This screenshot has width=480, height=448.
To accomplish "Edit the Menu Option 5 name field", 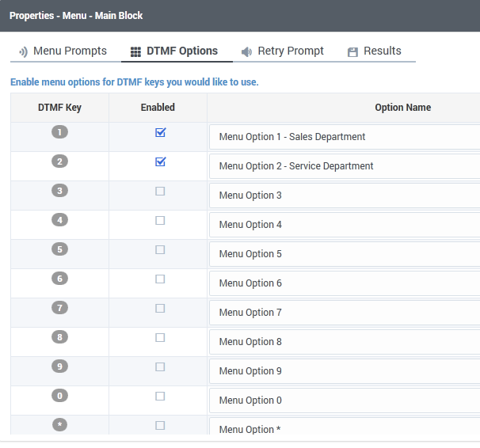I will click(x=345, y=254).
